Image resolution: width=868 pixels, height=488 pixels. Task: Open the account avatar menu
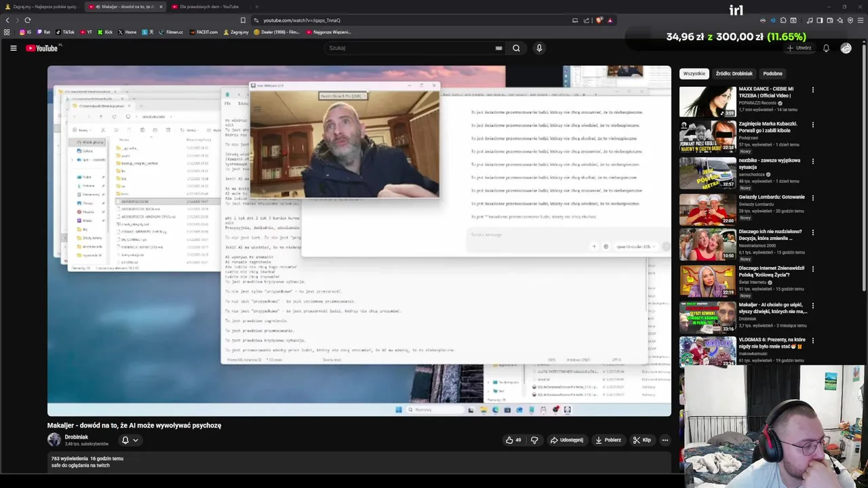846,48
